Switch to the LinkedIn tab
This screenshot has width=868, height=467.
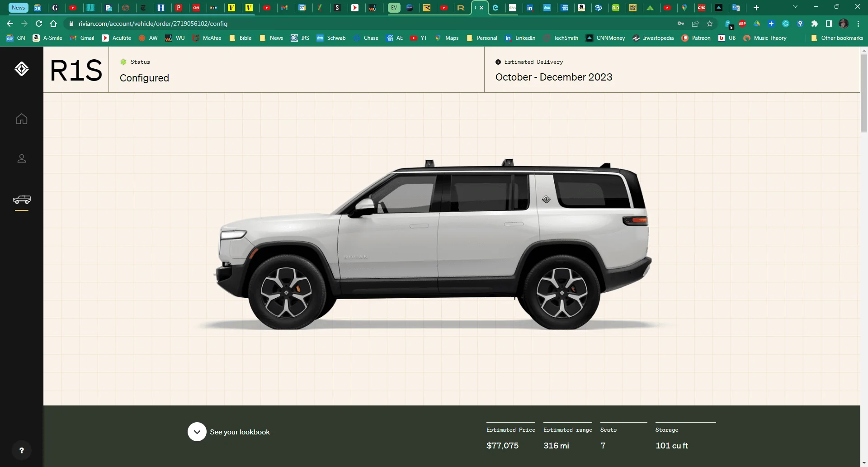point(530,8)
